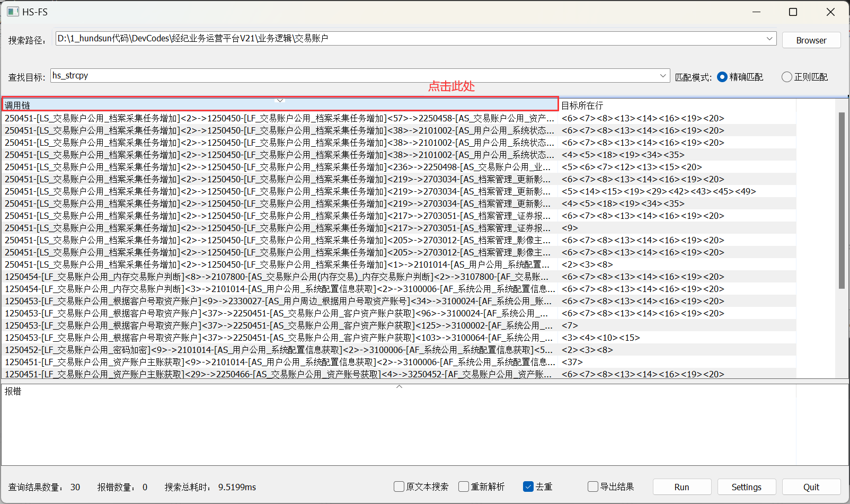Click the results table vertical scrollbar
The image size is (850, 504).
pos(842,201)
